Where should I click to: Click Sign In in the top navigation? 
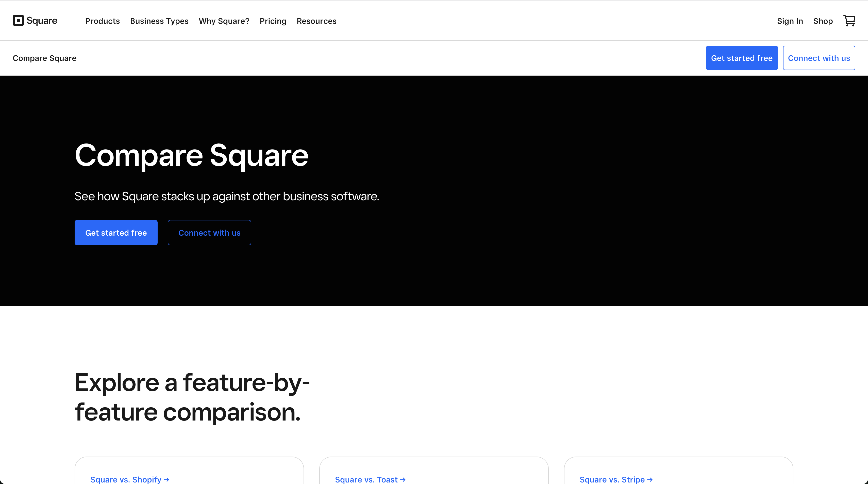pos(790,21)
